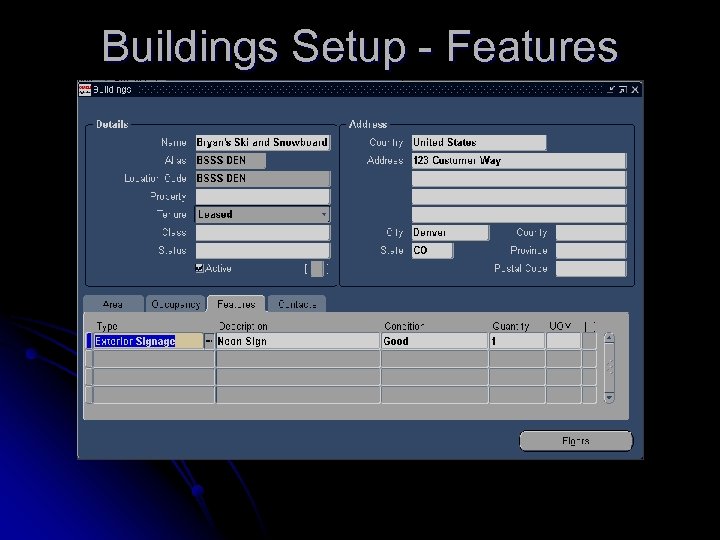This screenshot has height=540, width=720.
Task: Click the empty Property field
Action: pos(263,197)
